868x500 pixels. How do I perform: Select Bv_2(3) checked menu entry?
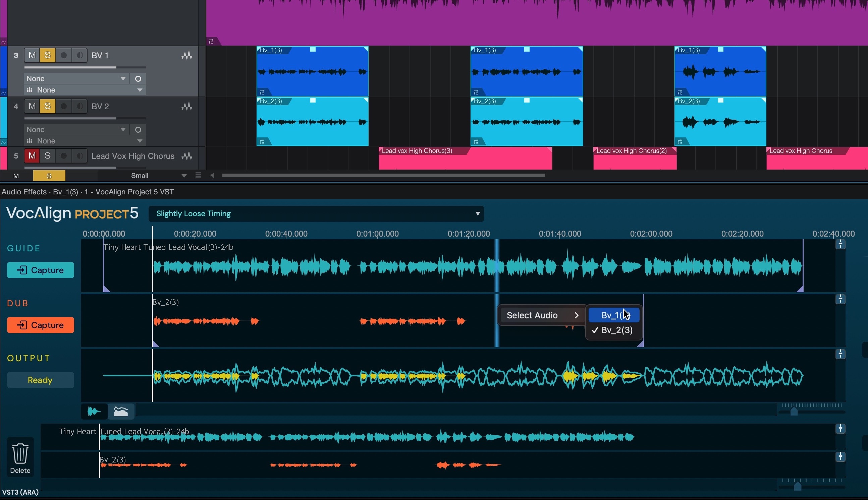pyautogui.click(x=616, y=330)
